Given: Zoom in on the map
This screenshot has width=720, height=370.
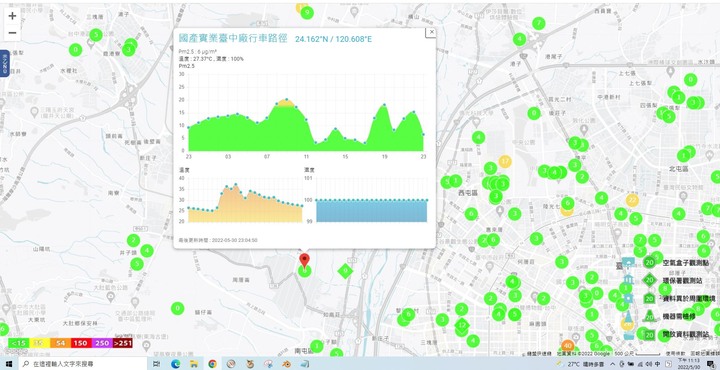Looking at the screenshot, I should (12, 16).
